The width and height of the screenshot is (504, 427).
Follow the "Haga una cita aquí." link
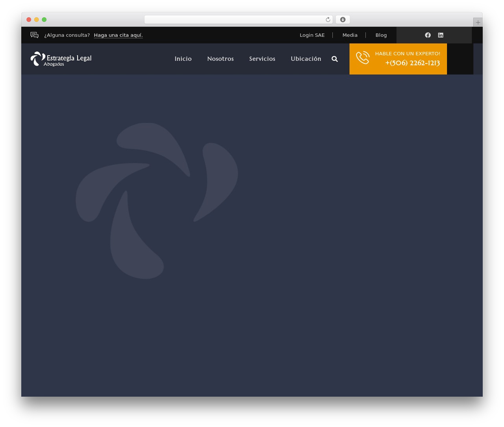point(118,35)
